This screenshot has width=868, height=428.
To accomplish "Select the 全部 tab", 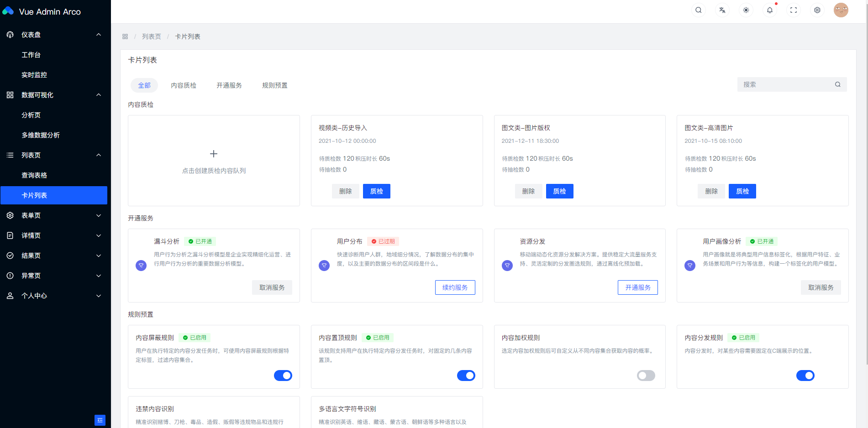I will (x=144, y=85).
